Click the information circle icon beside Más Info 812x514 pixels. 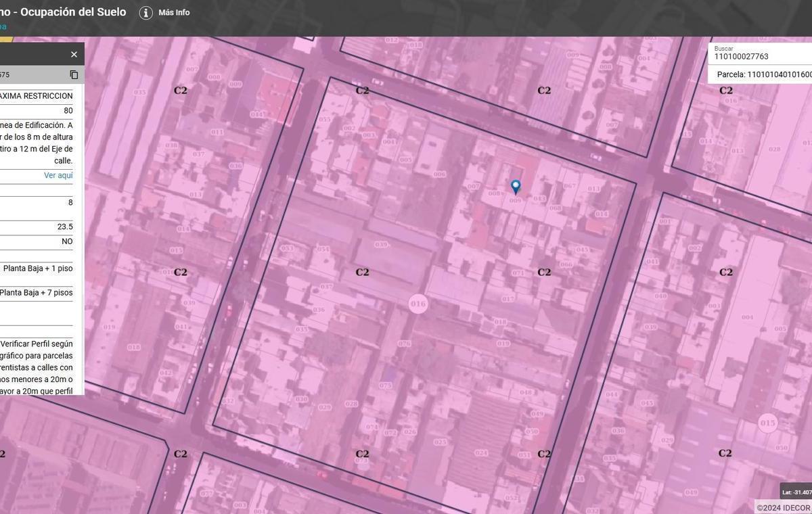click(x=146, y=13)
